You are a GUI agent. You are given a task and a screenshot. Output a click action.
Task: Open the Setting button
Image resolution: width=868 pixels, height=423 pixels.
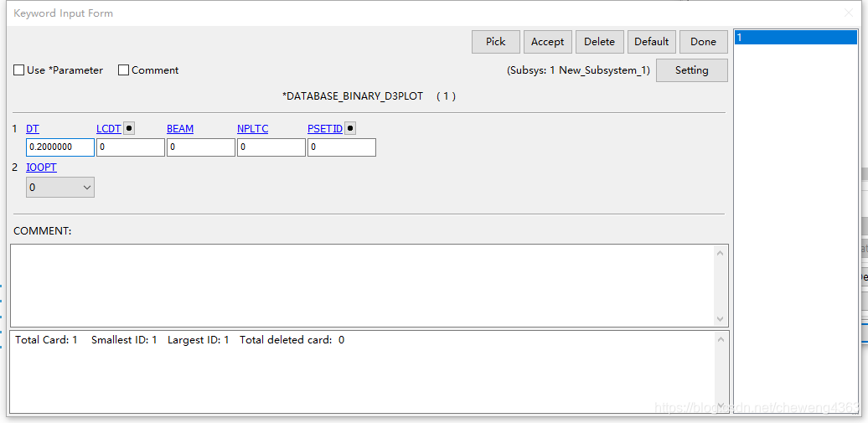pyautogui.click(x=692, y=70)
